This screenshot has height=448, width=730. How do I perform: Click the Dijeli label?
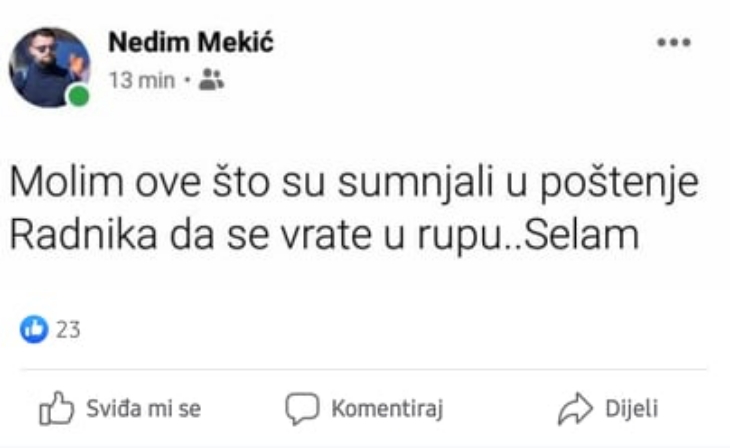(632, 409)
